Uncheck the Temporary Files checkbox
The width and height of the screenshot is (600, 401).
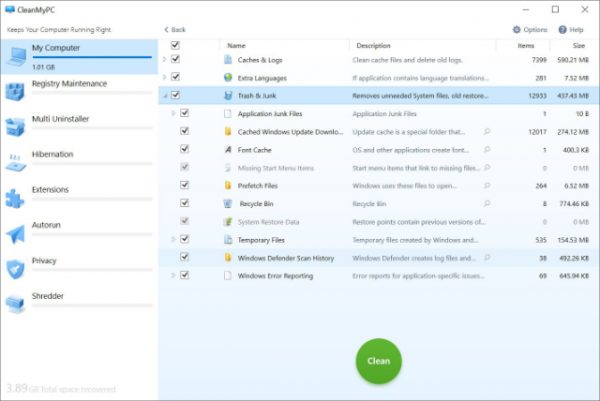pos(184,239)
